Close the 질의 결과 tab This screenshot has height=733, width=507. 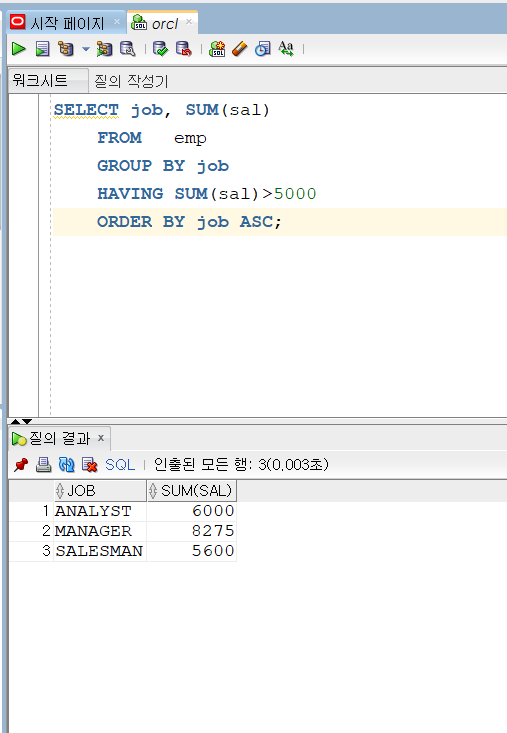click(100, 438)
